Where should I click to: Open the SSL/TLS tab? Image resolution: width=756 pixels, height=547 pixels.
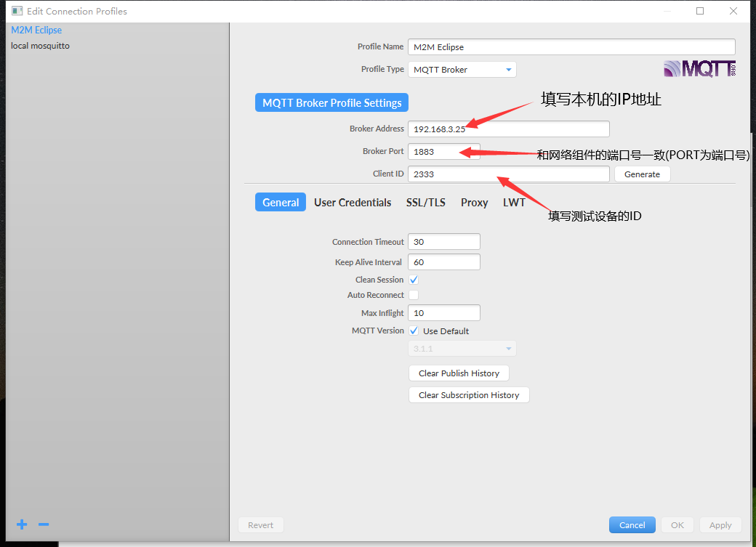tap(425, 203)
